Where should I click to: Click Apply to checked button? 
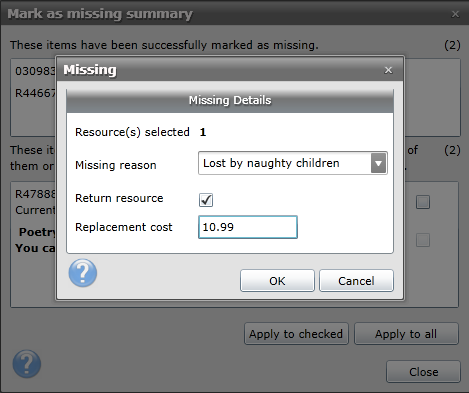(296, 334)
